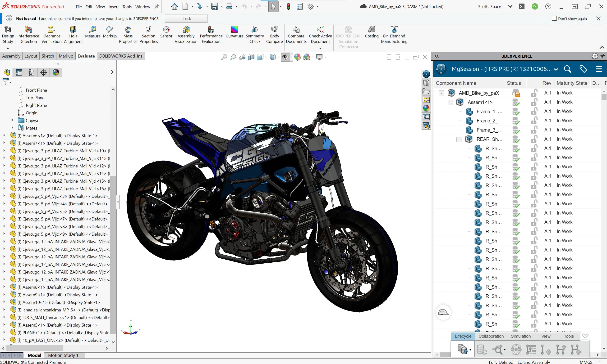
Task: Open the 3DEXPERIENCE panel hamburger menu
Action: click(599, 69)
